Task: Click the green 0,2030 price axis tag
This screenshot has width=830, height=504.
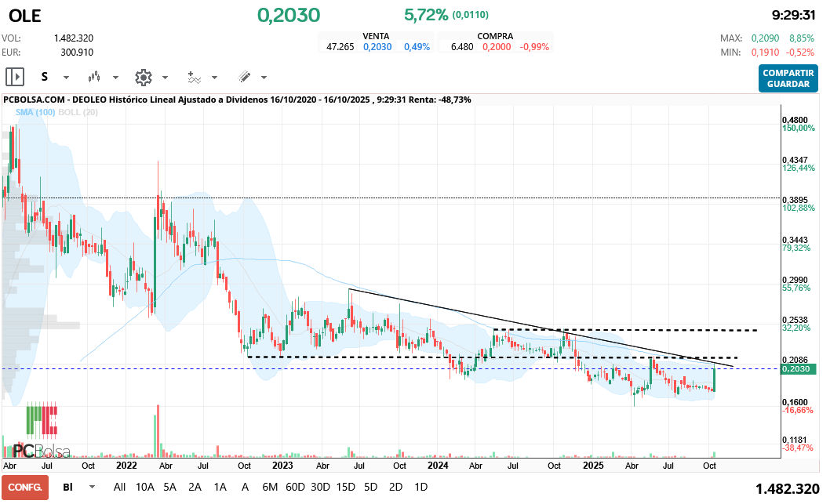Action: 799,369
